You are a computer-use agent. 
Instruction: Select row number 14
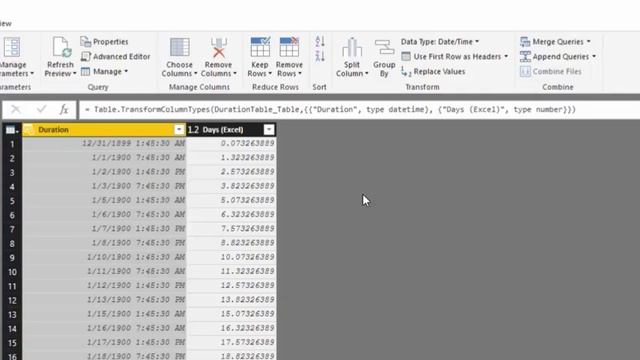coord(12,329)
